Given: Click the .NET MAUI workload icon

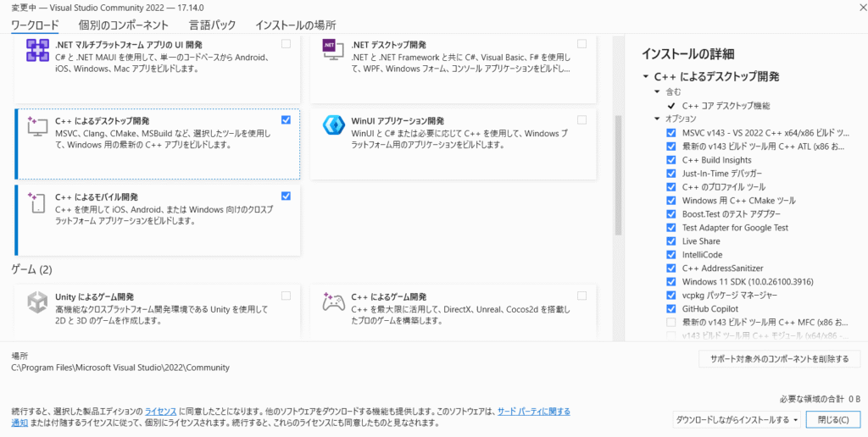Looking at the screenshot, I should click(37, 51).
